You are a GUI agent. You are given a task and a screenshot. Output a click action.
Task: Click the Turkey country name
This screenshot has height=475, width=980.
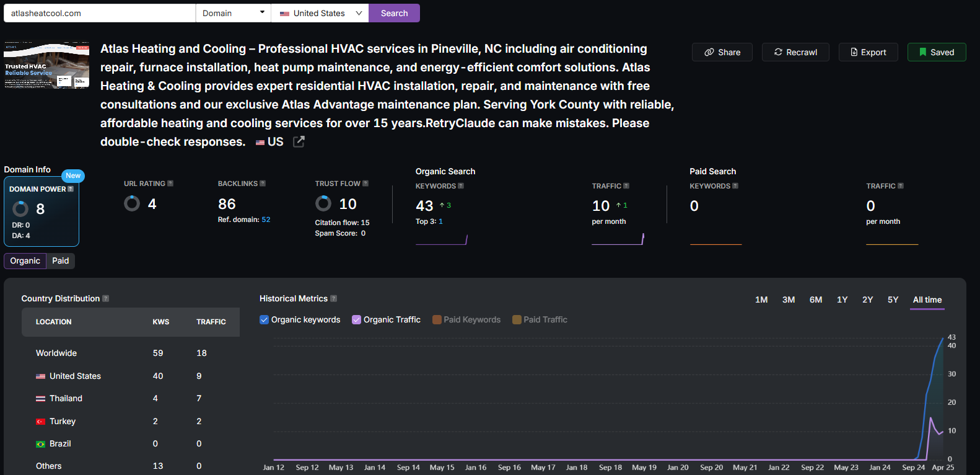click(63, 421)
